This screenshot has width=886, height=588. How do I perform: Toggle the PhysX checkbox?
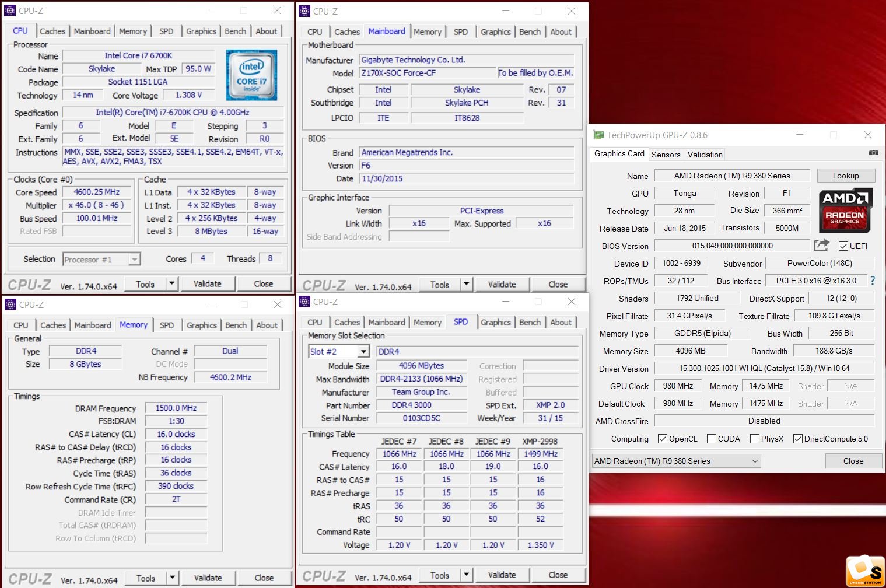755,439
